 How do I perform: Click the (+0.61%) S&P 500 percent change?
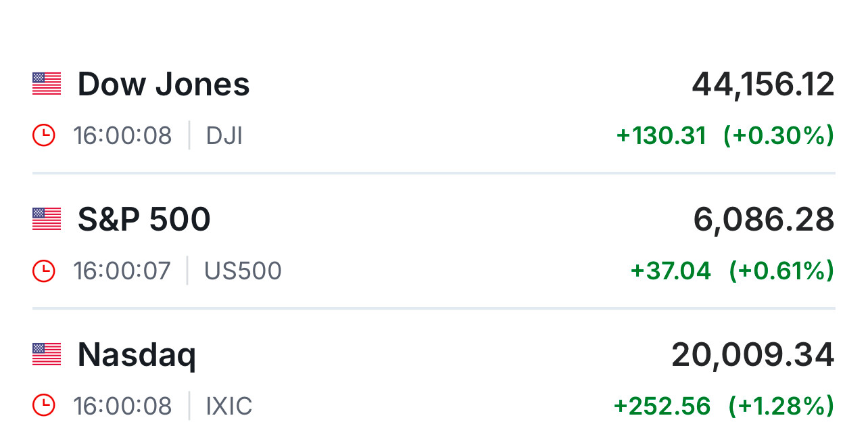[781, 271]
